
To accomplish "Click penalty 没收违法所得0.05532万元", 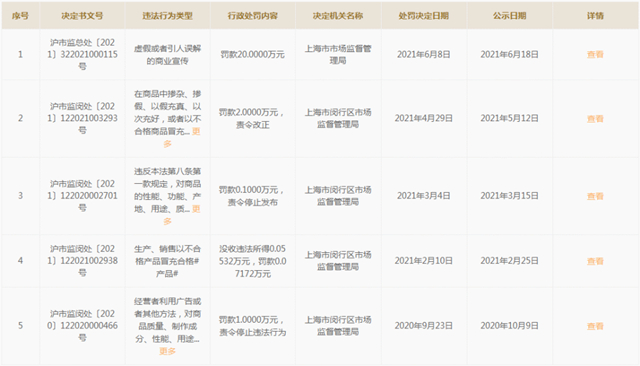I will [253, 261].
